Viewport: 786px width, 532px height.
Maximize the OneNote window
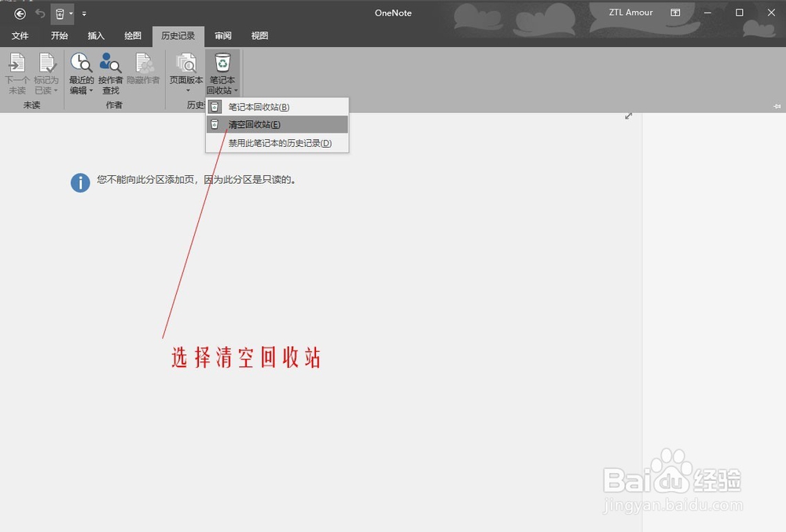pyautogui.click(x=740, y=13)
